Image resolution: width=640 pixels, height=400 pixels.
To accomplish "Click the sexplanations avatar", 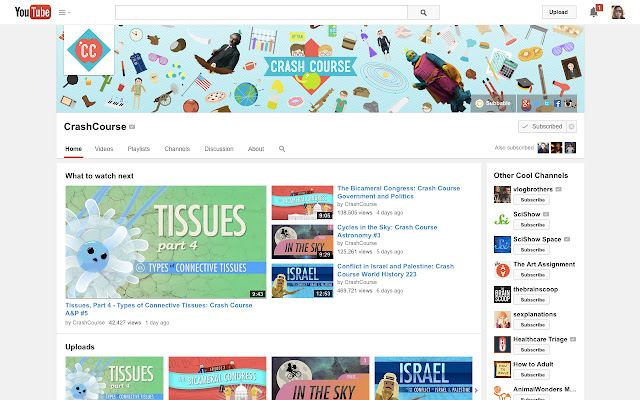I will pyautogui.click(x=502, y=320).
